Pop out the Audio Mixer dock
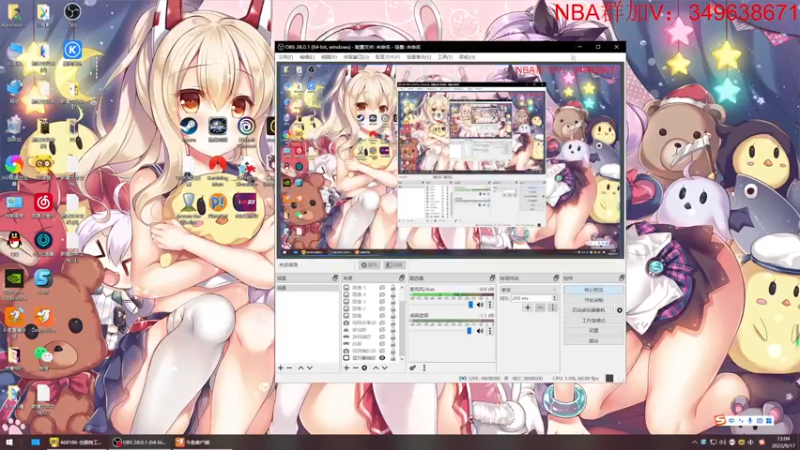 tap(492, 278)
